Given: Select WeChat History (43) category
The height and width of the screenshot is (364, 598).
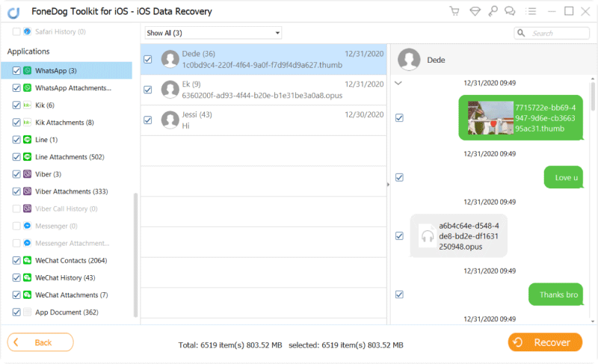Looking at the screenshot, I should pos(65,277).
